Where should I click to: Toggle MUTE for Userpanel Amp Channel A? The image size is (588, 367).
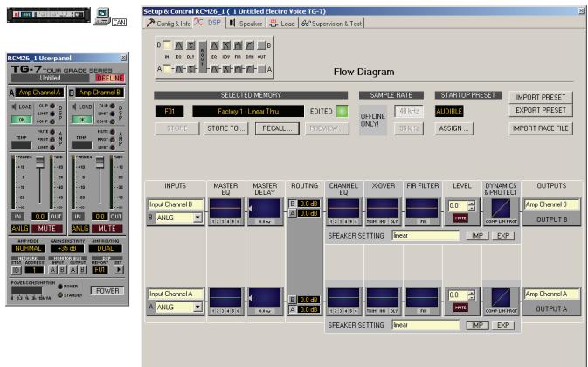pos(46,228)
